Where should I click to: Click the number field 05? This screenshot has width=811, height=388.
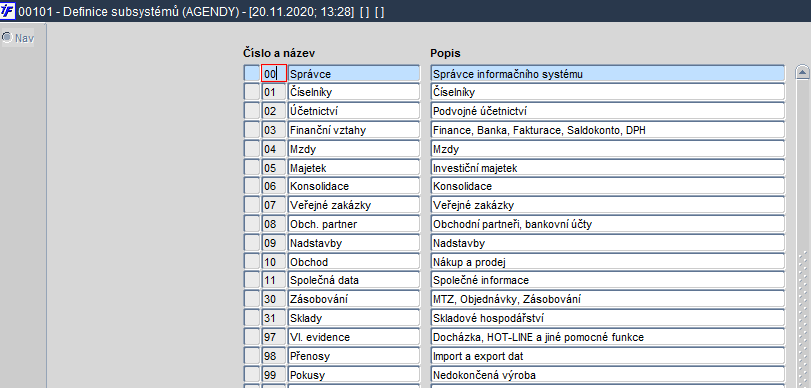(x=274, y=168)
